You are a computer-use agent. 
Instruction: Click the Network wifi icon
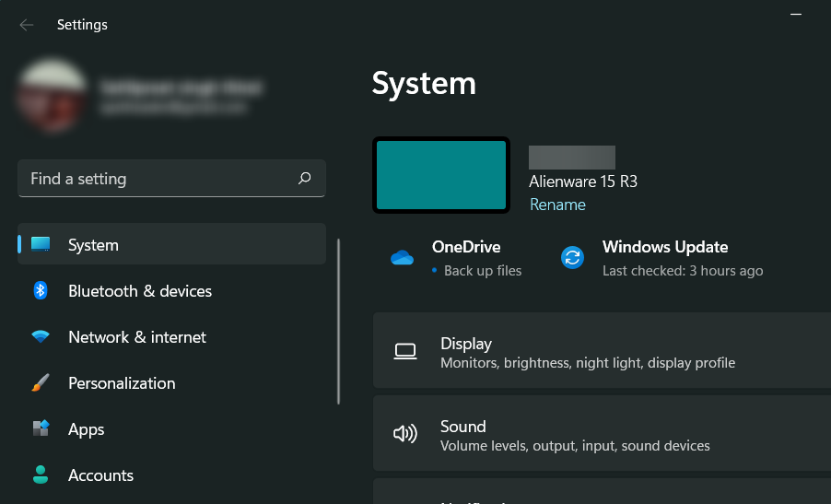pyautogui.click(x=41, y=337)
